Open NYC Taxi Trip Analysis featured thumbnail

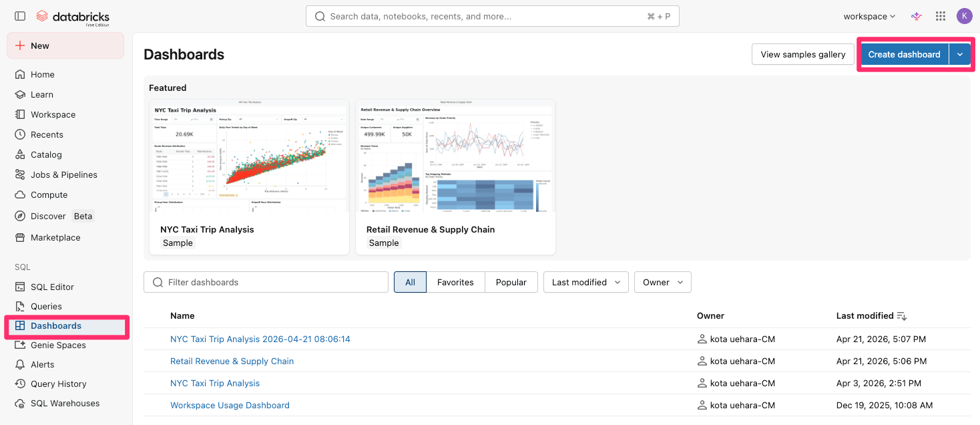tap(250, 156)
